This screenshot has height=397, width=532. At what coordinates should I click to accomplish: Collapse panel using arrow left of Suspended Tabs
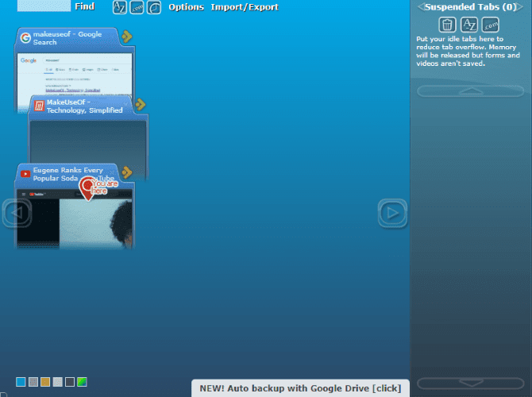click(x=420, y=7)
